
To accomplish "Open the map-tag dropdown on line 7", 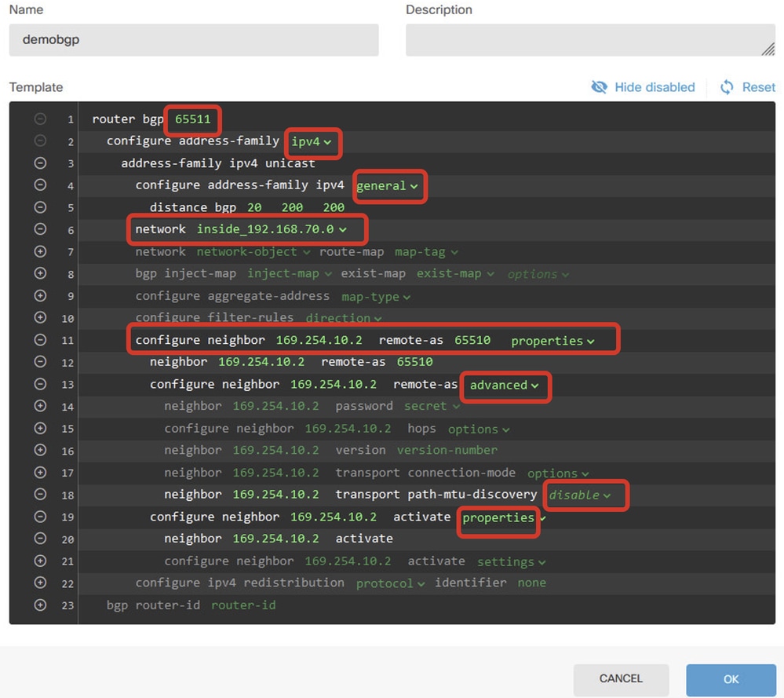I will click(426, 252).
